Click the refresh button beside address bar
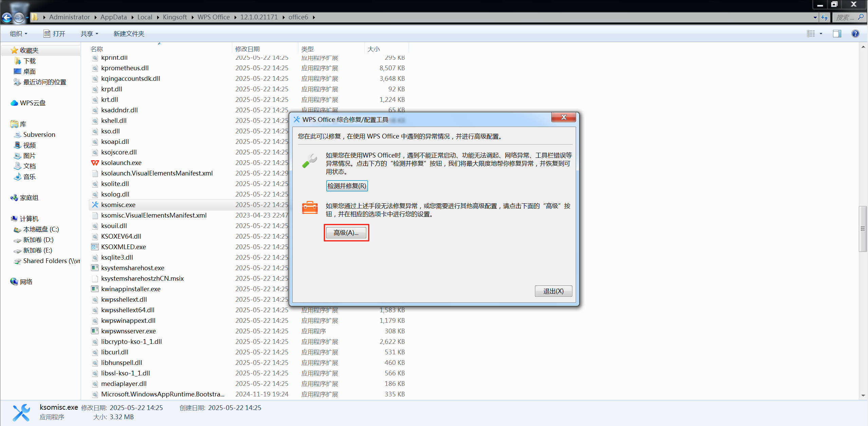 (824, 17)
